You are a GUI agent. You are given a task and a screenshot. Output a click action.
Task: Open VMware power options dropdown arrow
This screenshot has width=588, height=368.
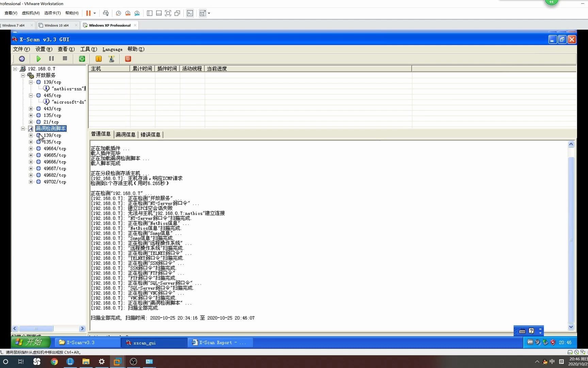95,13
